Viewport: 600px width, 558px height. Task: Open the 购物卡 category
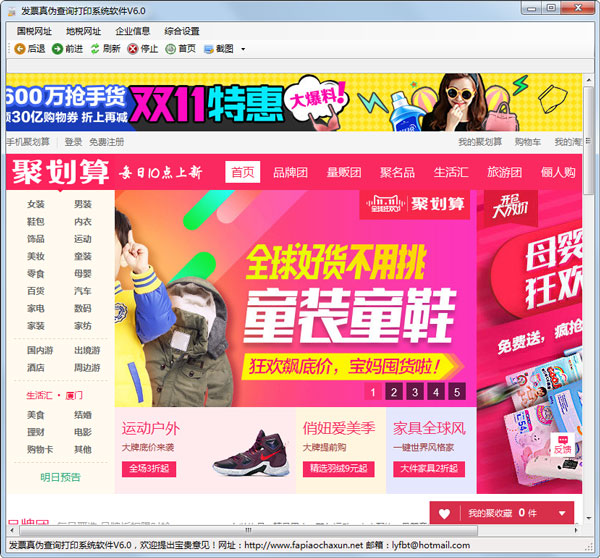pyautogui.click(x=40, y=449)
